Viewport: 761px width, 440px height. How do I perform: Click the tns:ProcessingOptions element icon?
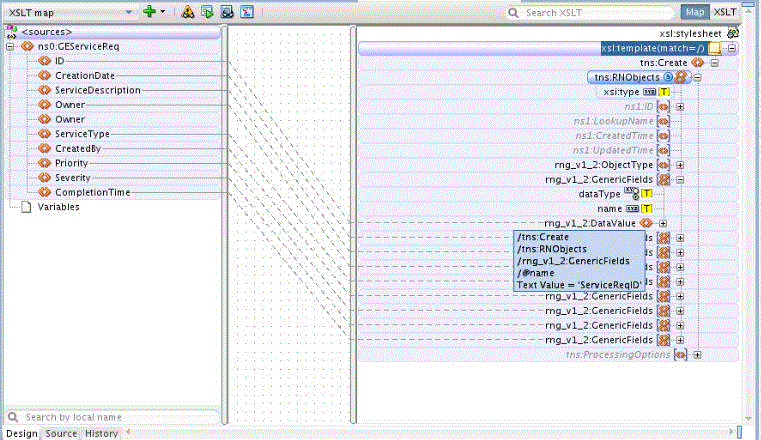680,355
